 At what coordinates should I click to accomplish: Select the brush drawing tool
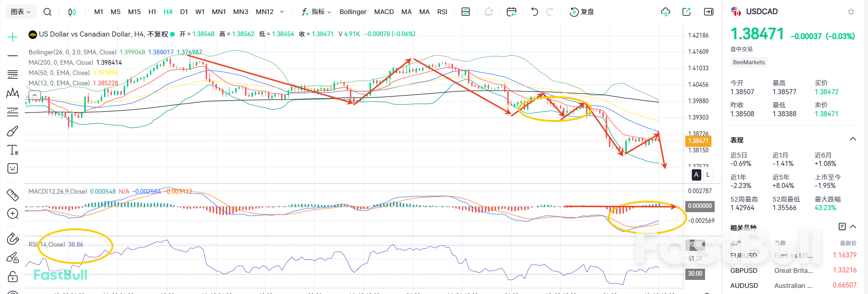13,131
